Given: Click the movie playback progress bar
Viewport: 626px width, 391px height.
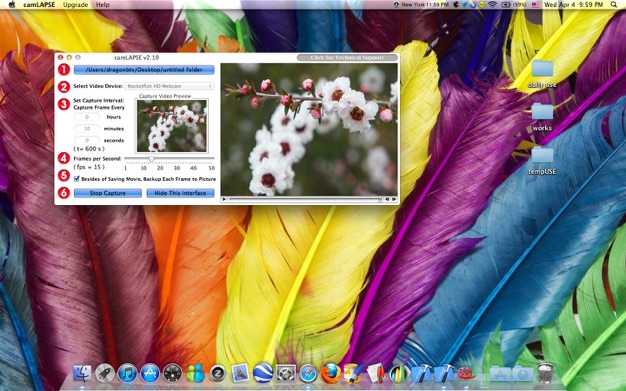Looking at the screenshot, I should point(304,199).
